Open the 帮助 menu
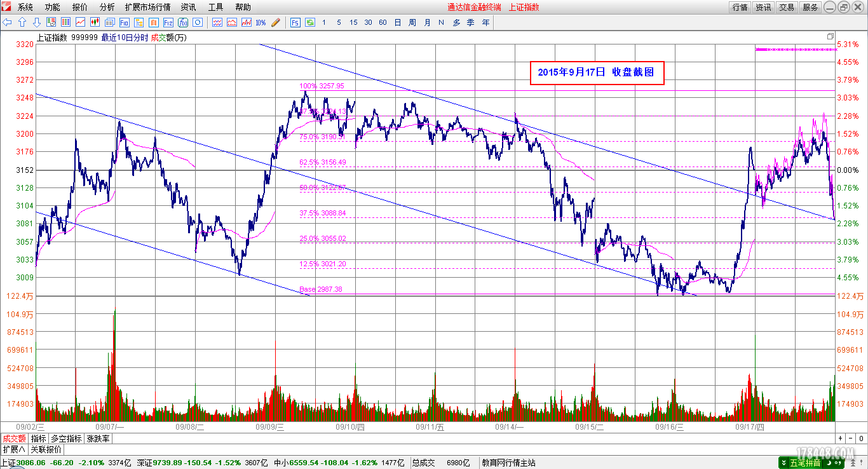This screenshot has height=469, width=868. tap(243, 7)
